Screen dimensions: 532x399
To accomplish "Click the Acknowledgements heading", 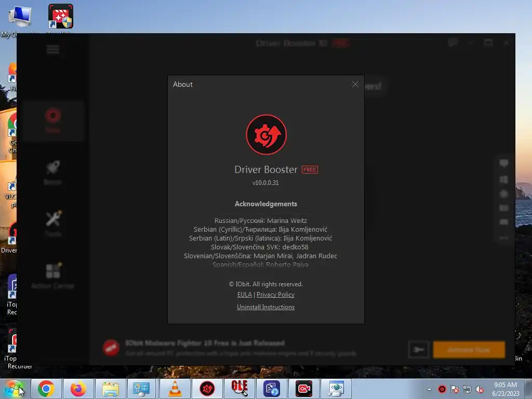I will (266, 204).
